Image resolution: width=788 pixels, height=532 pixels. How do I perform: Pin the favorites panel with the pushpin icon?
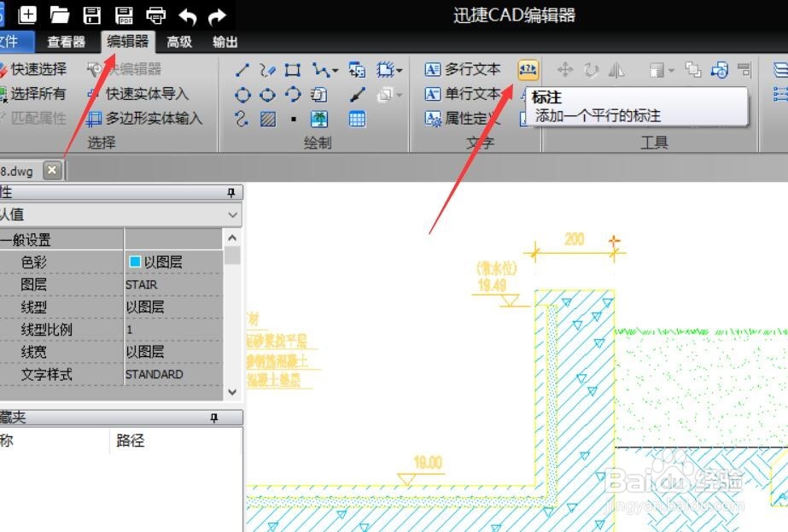tap(214, 418)
